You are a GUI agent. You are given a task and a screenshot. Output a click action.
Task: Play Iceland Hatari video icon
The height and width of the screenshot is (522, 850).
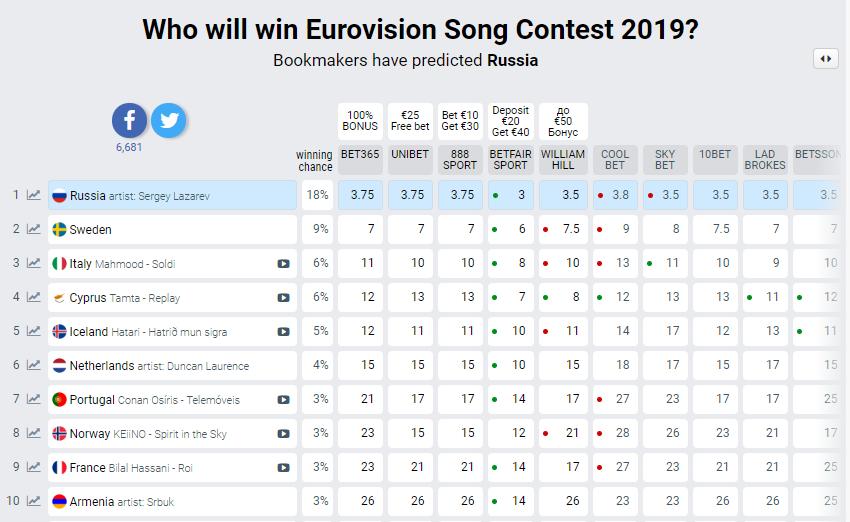(284, 332)
